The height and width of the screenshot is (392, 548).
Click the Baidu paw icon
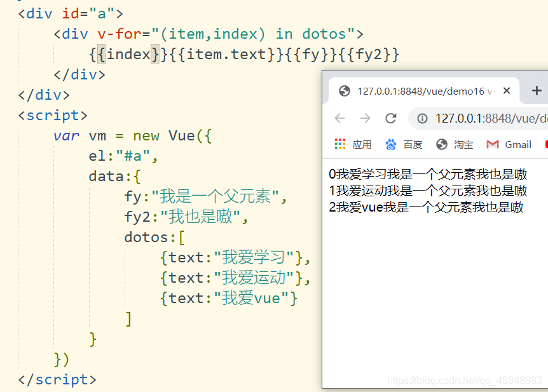coord(391,144)
